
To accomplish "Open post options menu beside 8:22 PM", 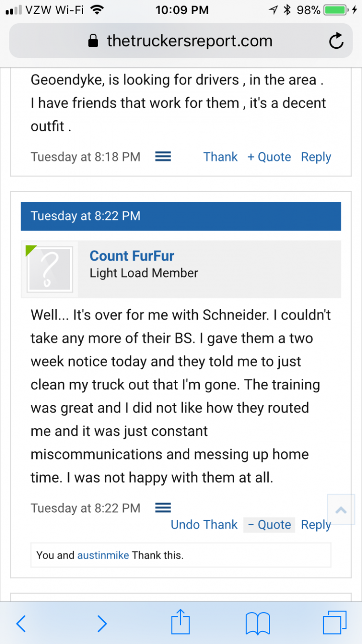I will (163, 508).
